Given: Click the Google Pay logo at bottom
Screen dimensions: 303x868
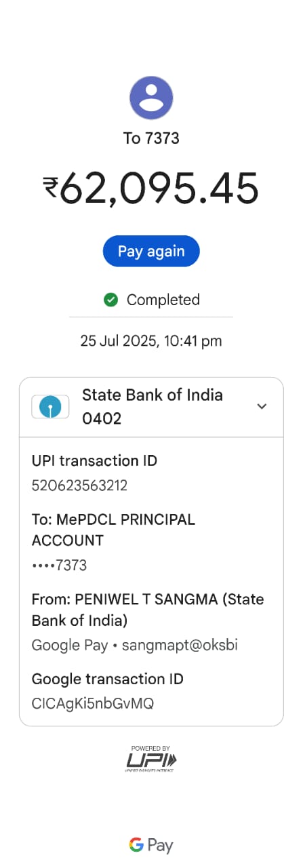Looking at the screenshot, I should coord(151,845).
